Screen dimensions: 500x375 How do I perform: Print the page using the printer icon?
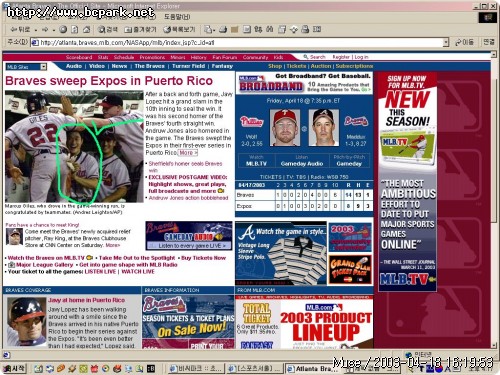coord(223,30)
